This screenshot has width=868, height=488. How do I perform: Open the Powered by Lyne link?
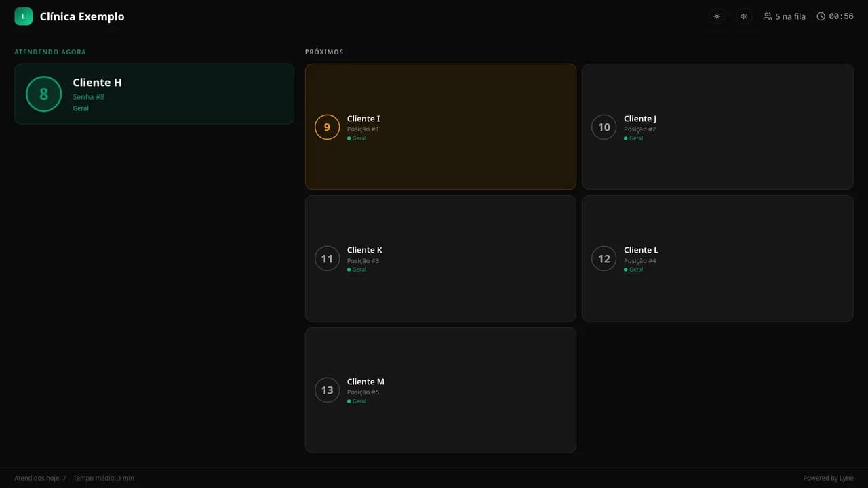828,478
